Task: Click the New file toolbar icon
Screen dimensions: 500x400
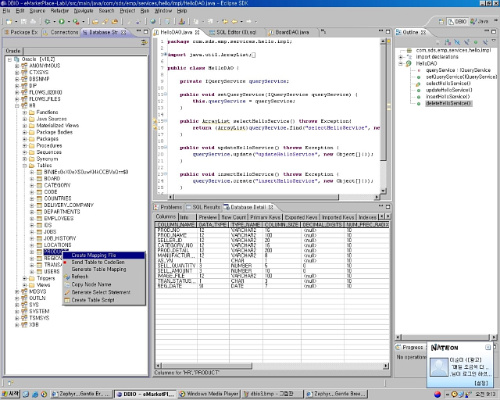Action: tap(9, 22)
